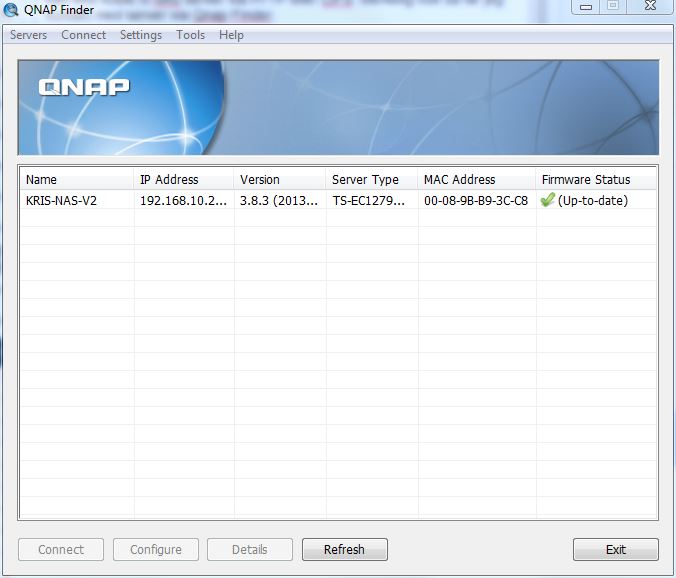Click the Details button
Image resolution: width=676 pixels, height=578 pixels.
click(x=250, y=550)
